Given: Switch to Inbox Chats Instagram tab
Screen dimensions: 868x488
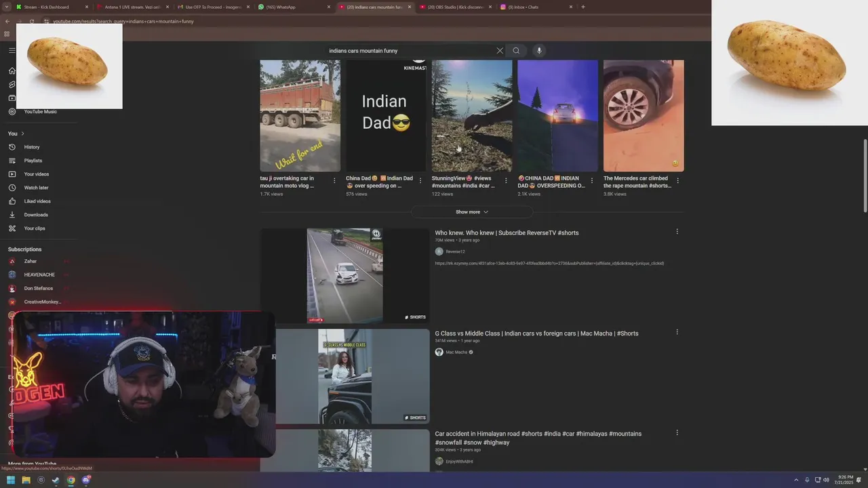Looking at the screenshot, I should pyautogui.click(x=536, y=7).
